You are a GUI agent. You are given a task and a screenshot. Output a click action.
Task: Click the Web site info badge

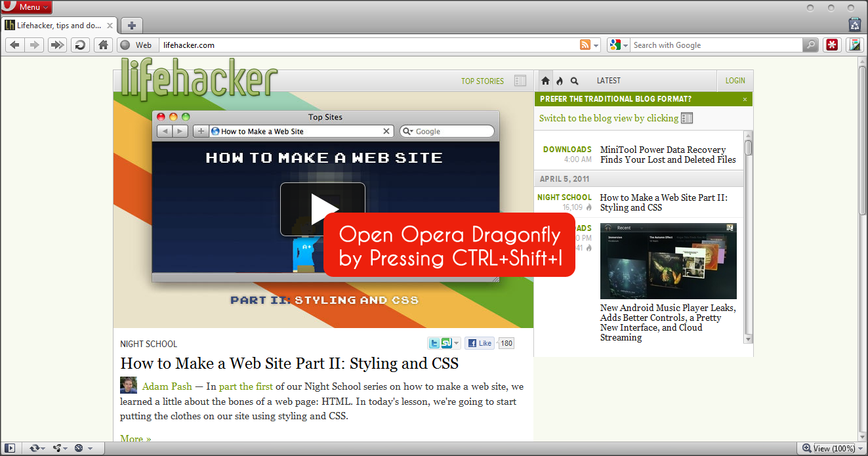[138, 45]
